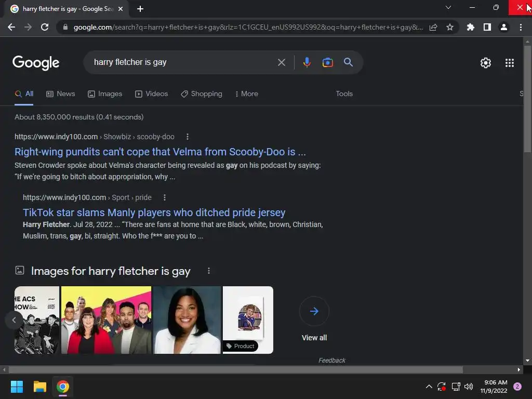Close the harry fletcher search tab
532x399 pixels.
(x=121, y=9)
